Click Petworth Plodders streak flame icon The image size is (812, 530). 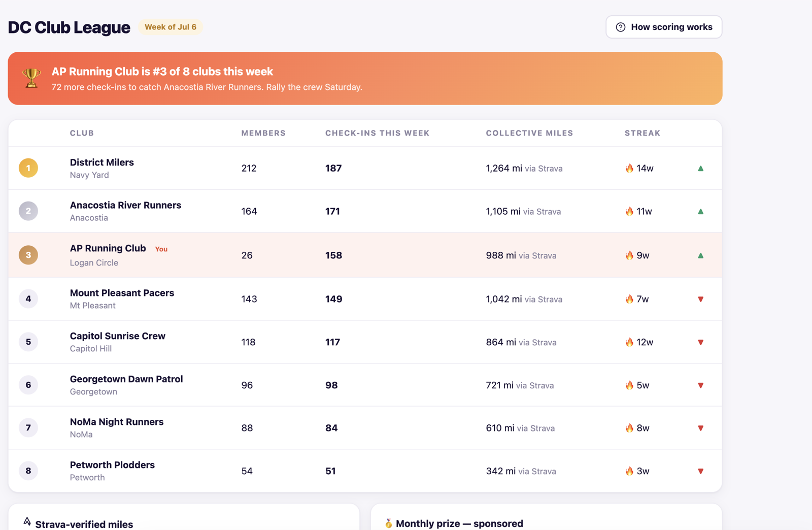tap(629, 471)
